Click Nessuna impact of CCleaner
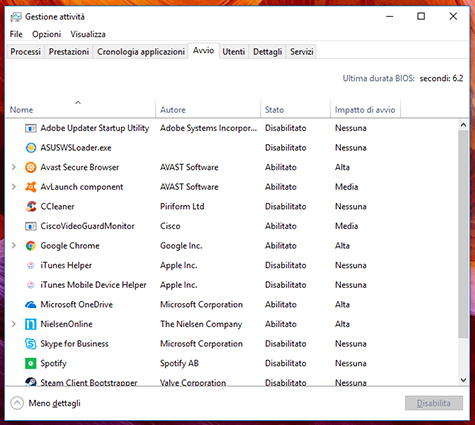 [x=351, y=207]
